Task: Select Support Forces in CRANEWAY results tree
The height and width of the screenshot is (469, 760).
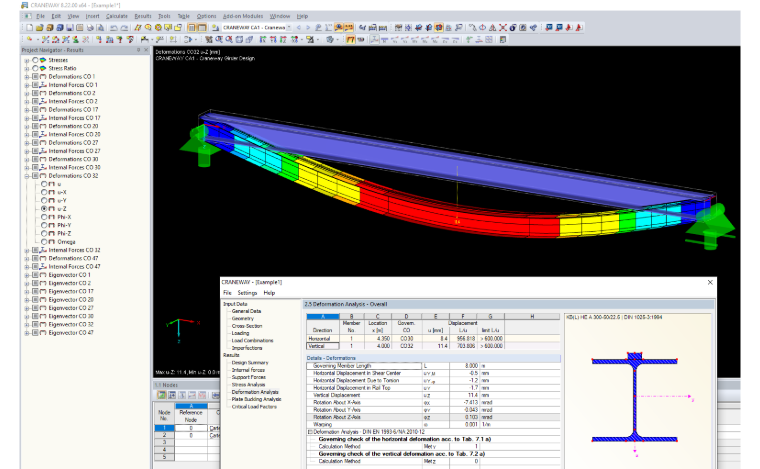Action: pyautogui.click(x=249, y=377)
